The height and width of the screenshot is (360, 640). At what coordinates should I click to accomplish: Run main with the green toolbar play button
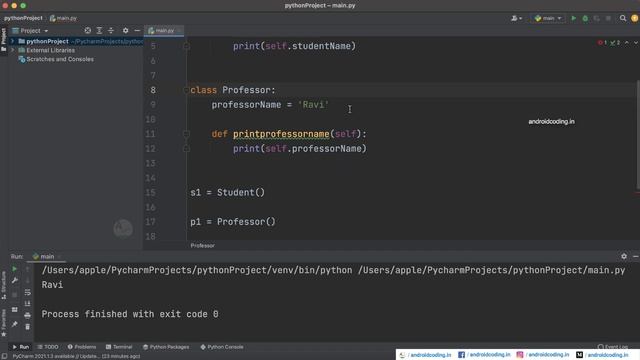click(x=573, y=18)
